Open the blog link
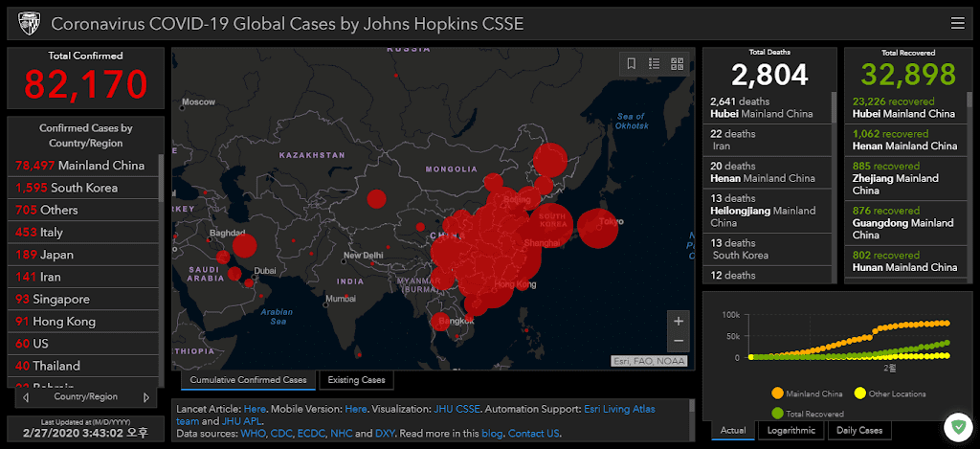Screen dimensions: 980x449 [x=492, y=433]
